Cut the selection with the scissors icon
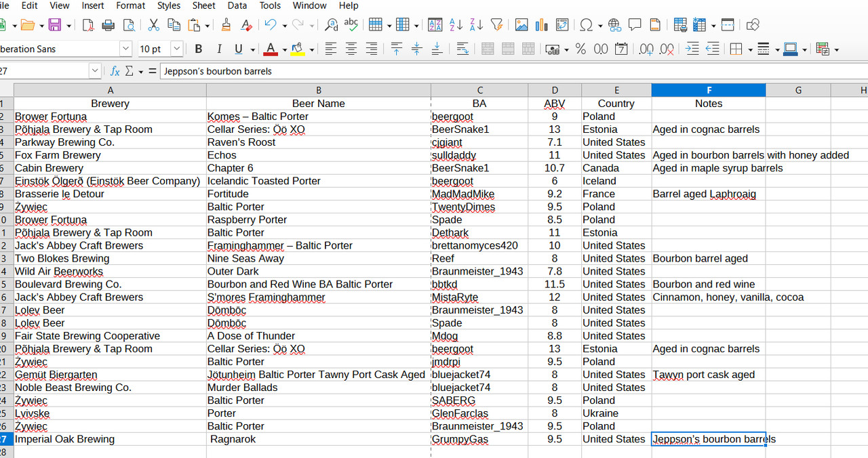 coord(154,25)
